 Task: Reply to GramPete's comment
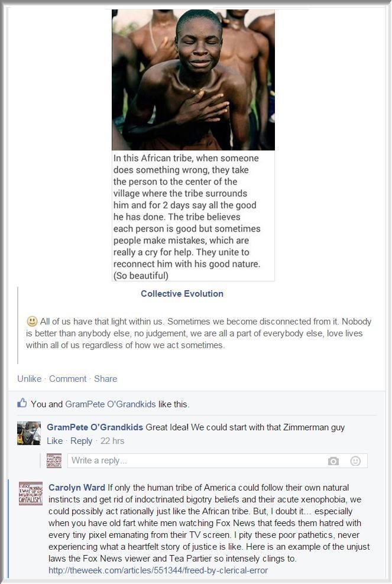tap(81, 441)
